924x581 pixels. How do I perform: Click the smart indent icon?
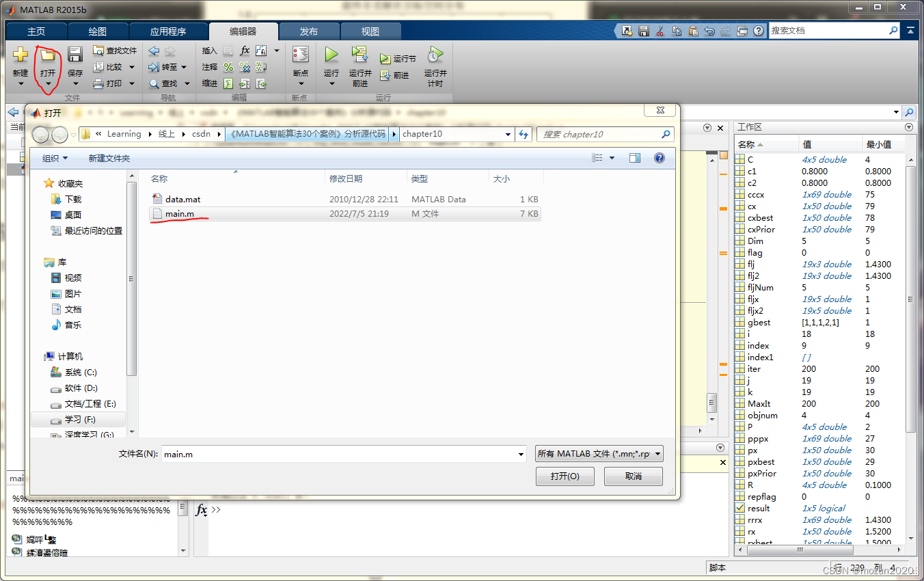(228, 83)
